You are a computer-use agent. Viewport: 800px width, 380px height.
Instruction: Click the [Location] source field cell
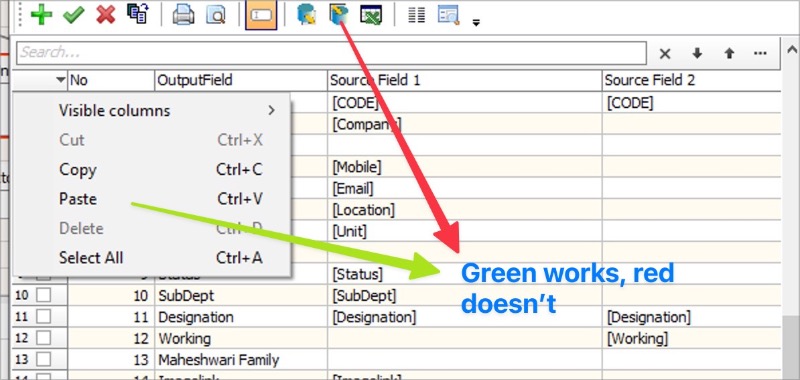click(464, 210)
